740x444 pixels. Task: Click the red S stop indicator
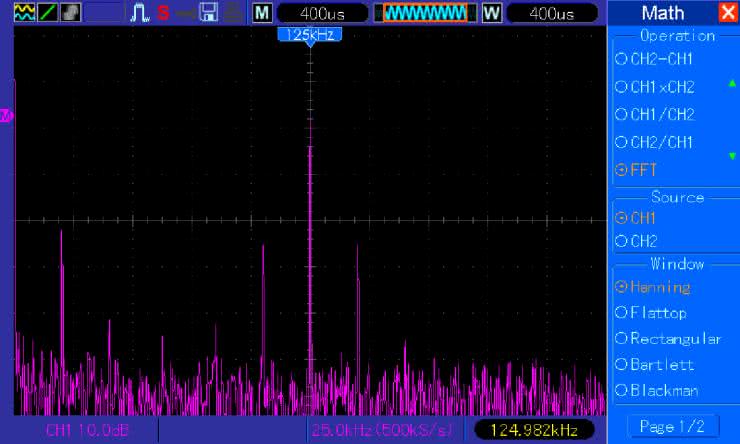162,13
